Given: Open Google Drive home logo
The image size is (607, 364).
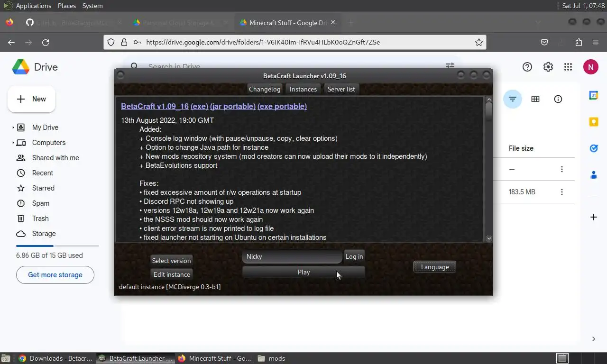Looking at the screenshot, I should (x=35, y=67).
